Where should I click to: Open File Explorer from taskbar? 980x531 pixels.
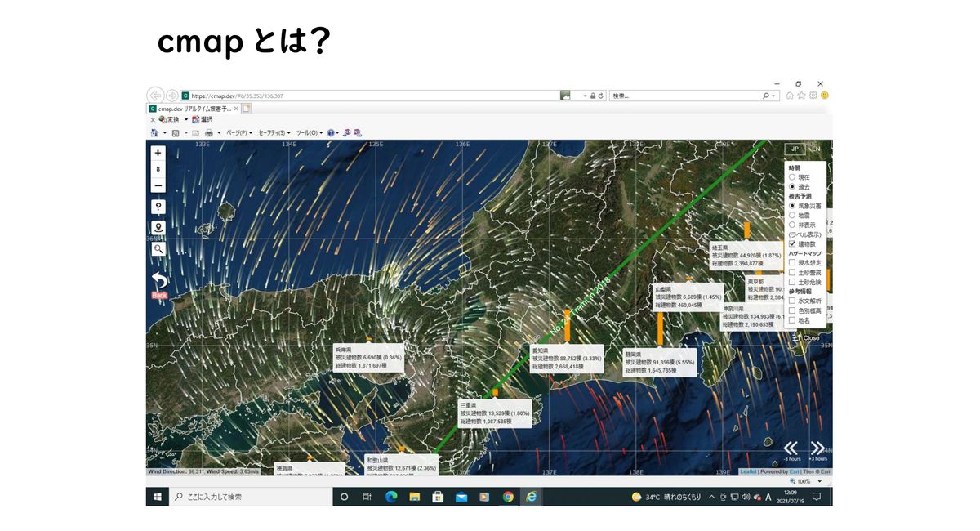pos(414,497)
